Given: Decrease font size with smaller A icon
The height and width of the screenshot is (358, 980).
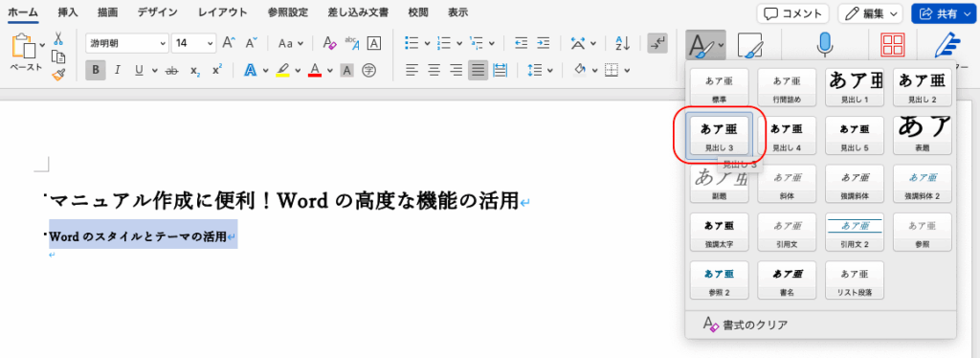Looking at the screenshot, I should [252, 43].
